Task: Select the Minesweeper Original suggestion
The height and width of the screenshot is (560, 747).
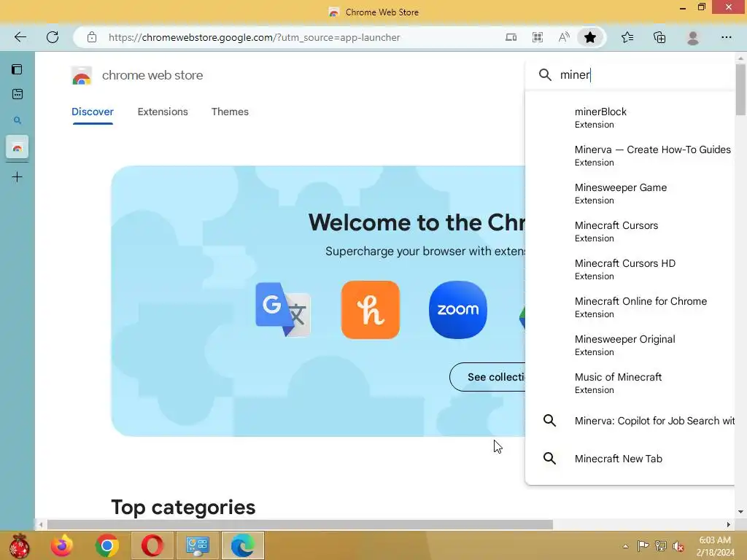Action: click(x=630, y=345)
